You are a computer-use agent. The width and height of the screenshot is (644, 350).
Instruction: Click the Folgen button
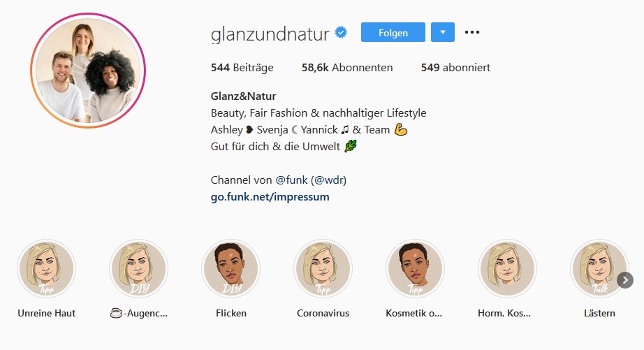(393, 32)
